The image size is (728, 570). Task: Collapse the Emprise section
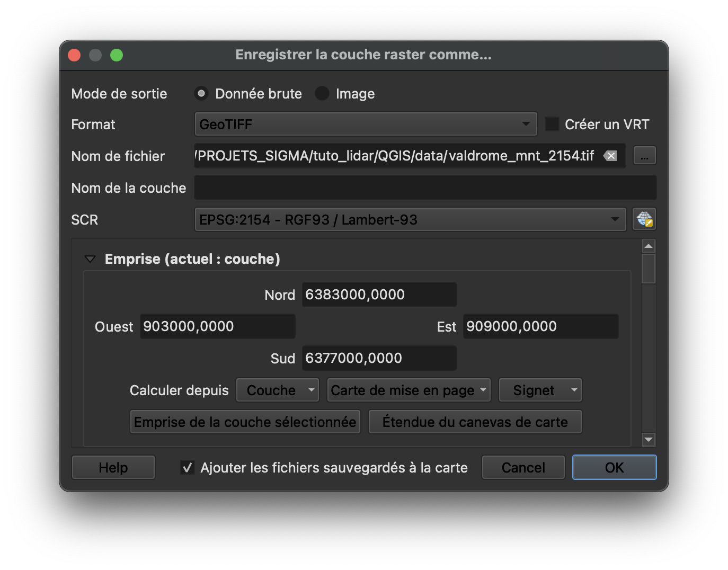[90, 259]
